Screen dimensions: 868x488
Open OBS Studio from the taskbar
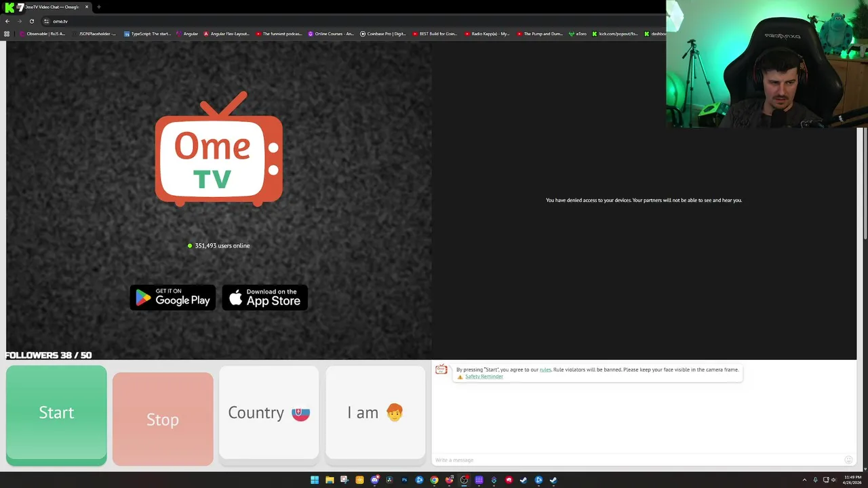click(464, 480)
